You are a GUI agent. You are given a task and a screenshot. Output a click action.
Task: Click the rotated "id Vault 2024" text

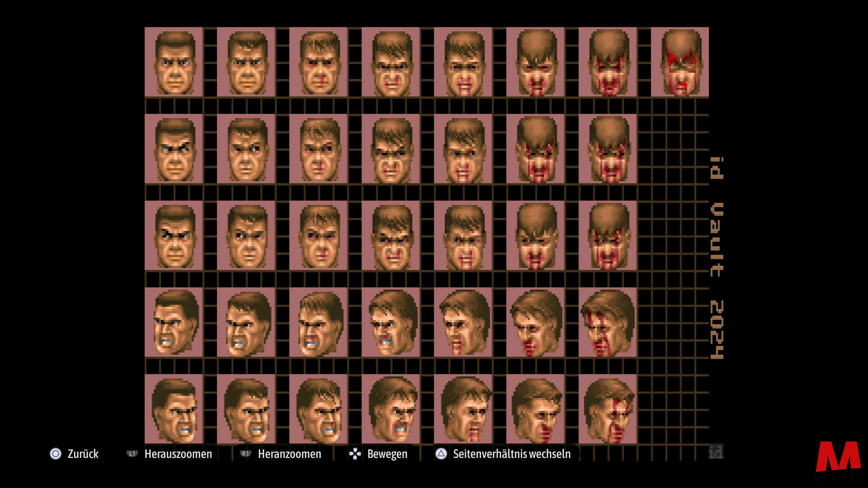click(717, 258)
